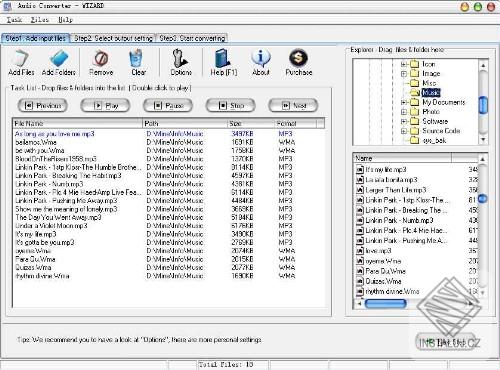
Task: Select 'Show me the meaning of lonely.mp3'
Action: click(169, 209)
